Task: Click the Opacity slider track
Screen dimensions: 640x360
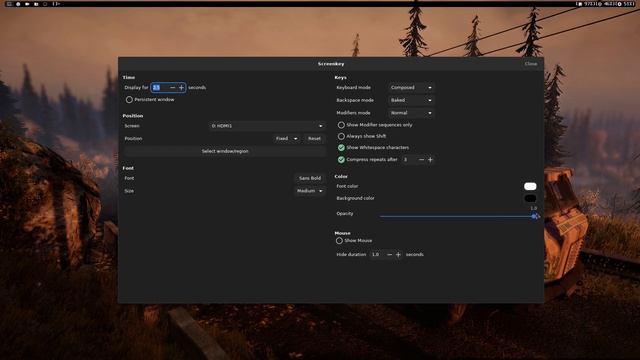Action: (x=457, y=217)
